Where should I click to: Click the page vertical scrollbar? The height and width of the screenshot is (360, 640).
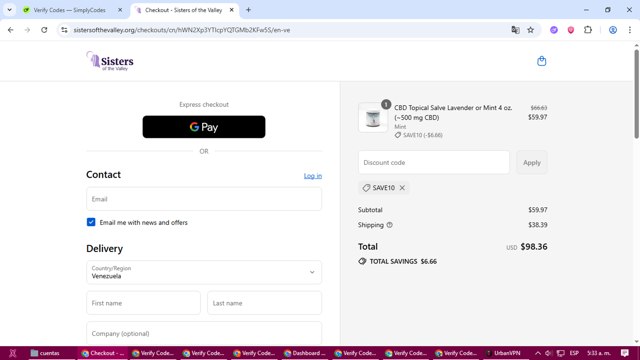click(x=636, y=94)
